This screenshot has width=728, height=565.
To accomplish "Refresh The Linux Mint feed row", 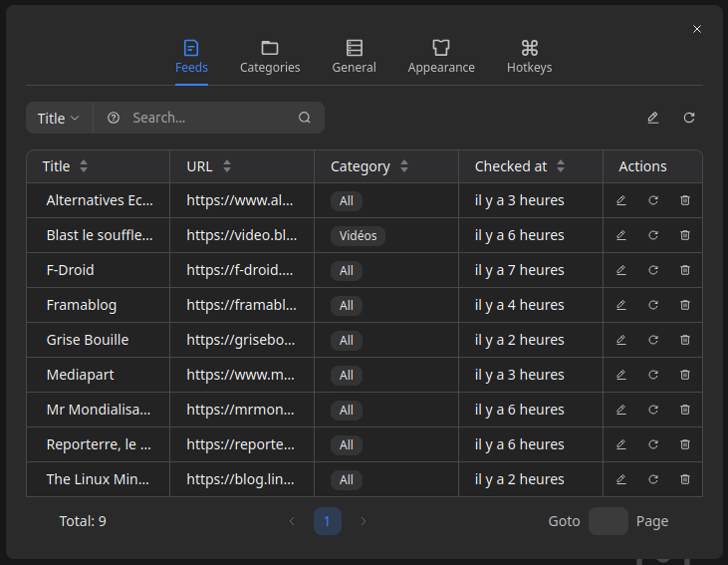I will [x=653, y=479].
